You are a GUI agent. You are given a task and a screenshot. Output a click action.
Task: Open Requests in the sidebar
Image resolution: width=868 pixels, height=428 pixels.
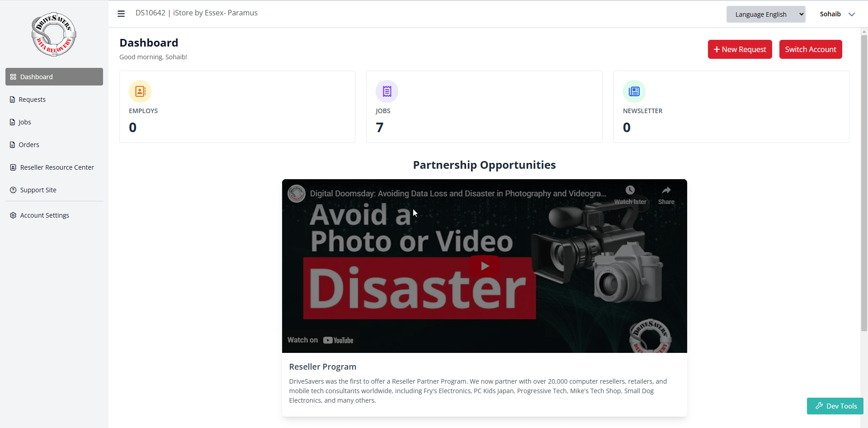point(32,100)
